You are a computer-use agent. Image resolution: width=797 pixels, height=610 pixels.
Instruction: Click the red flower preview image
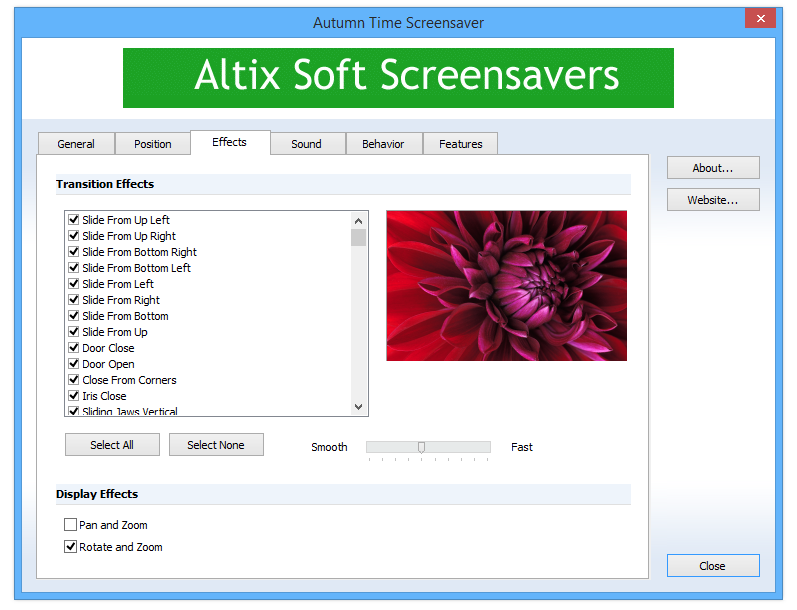pos(506,286)
